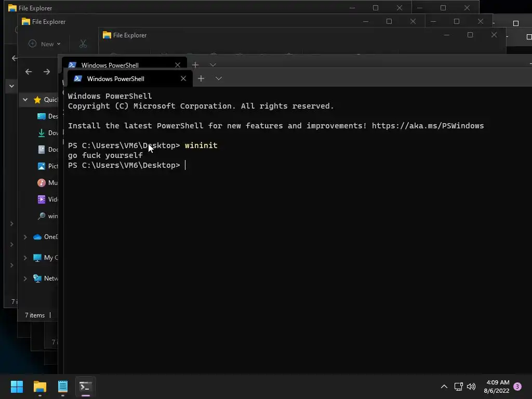The image size is (532, 399).
Task: Collapse the Quick access tree node
Action: [25, 99]
